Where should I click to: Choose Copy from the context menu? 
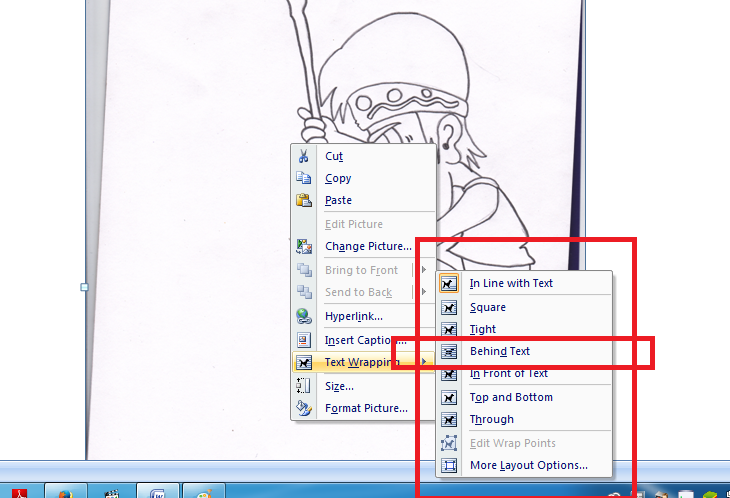(363, 178)
